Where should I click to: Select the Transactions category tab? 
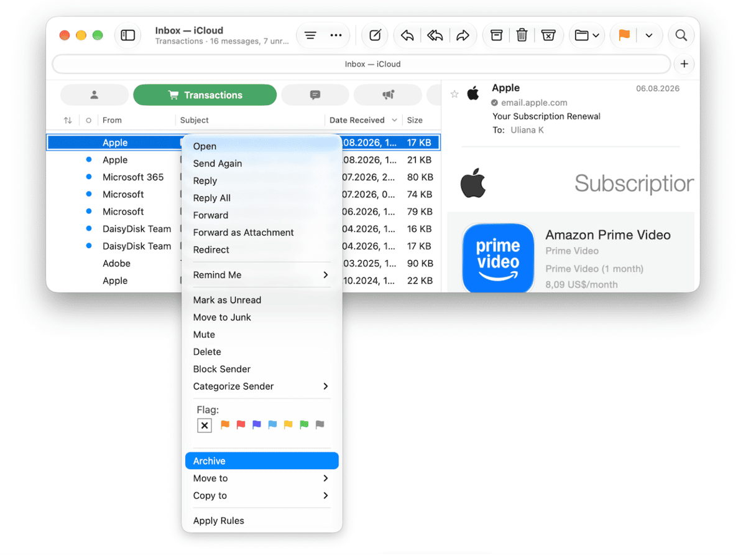coord(205,95)
